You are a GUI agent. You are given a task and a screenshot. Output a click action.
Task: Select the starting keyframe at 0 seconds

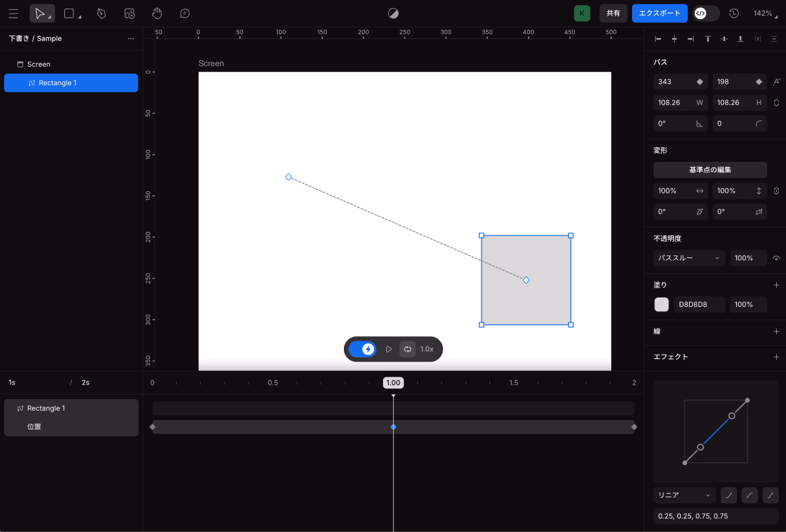click(153, 427)
